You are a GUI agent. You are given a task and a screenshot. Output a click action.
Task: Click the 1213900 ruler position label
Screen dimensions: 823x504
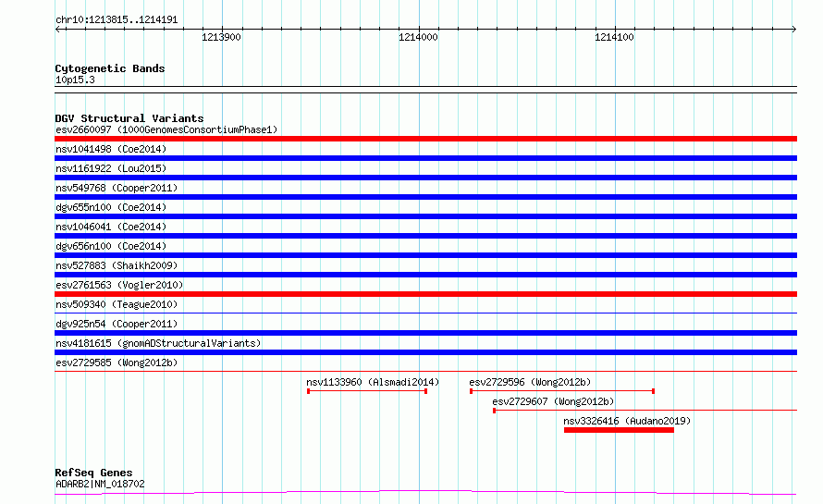[222, 37]
